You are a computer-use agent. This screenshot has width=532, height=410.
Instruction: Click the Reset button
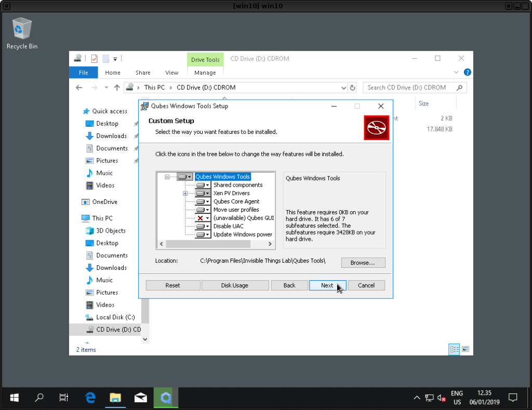point(172,285)
